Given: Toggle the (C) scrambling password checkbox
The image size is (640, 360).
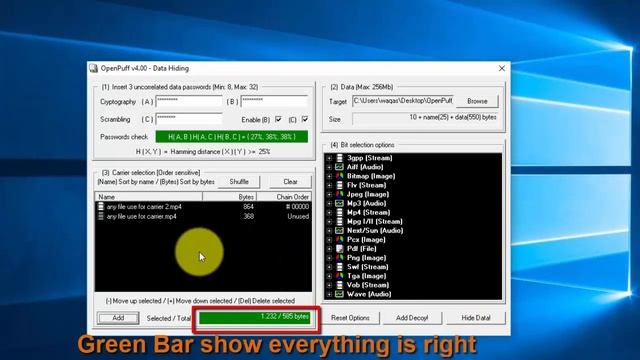Looking at the screenshot, I should [305, 119].
